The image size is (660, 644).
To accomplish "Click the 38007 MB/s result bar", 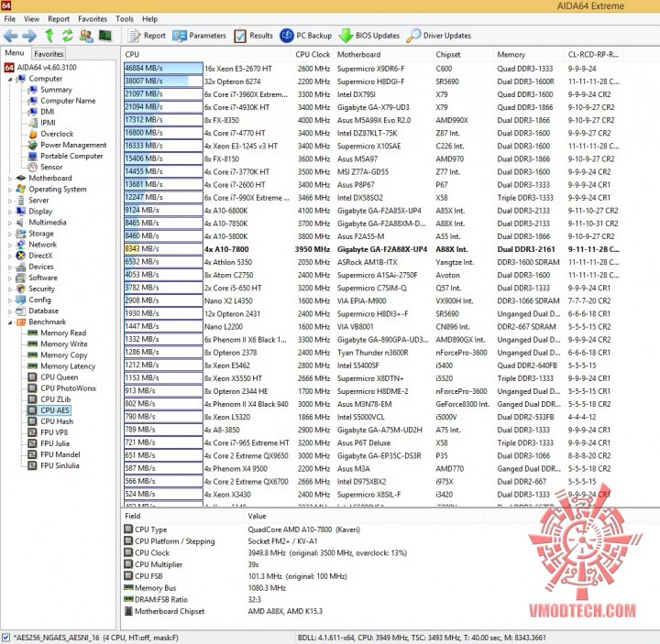I will [163, 82].
